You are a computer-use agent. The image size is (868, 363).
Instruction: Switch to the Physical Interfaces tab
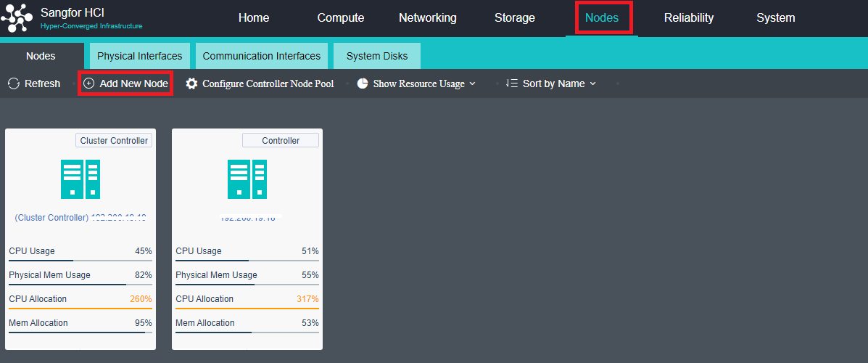(x=139, y=56)
